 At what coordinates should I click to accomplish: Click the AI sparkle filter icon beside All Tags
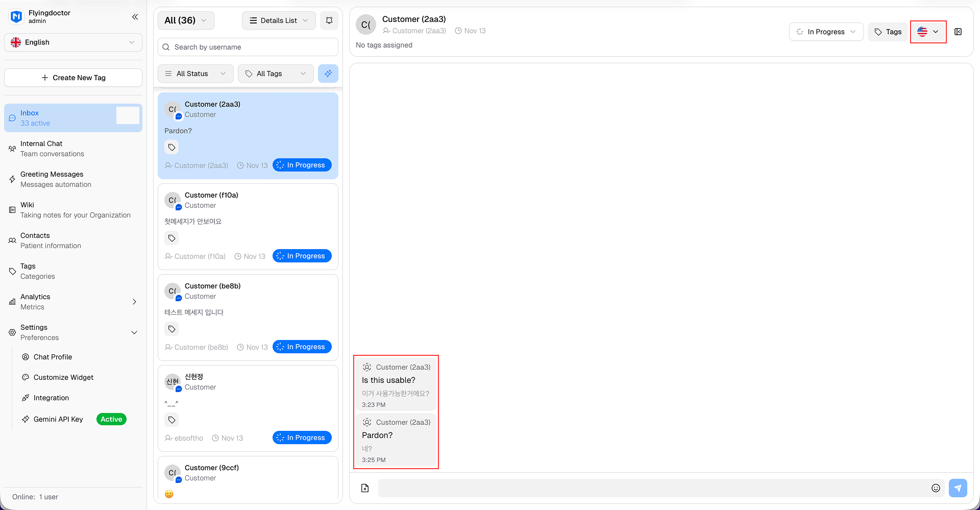point(328,74)
